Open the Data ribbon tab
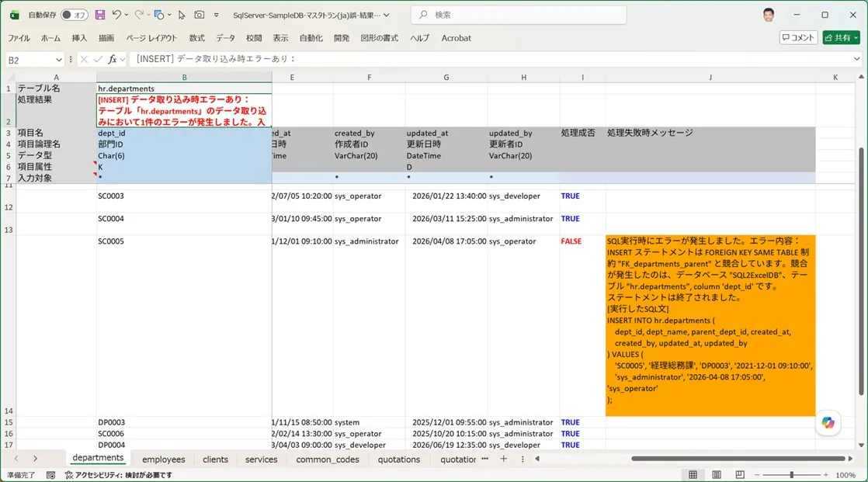868x482 pixels. [225, 38]
